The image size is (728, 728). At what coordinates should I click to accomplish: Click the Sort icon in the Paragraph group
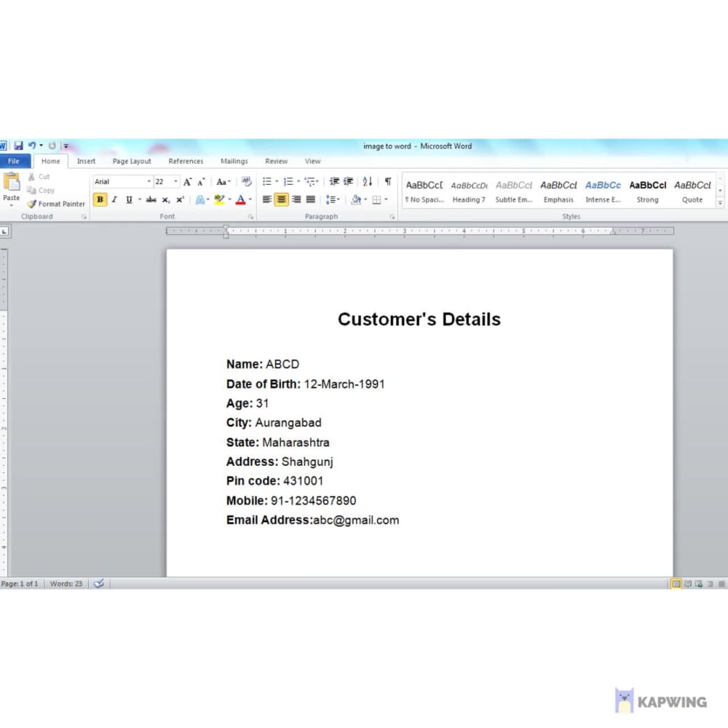tap(366, 181)
